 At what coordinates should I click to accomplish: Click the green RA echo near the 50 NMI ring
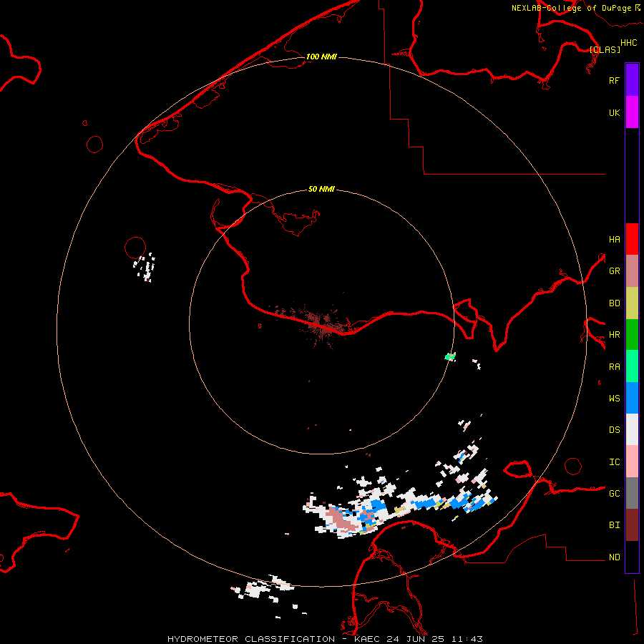tap(451, 356)
